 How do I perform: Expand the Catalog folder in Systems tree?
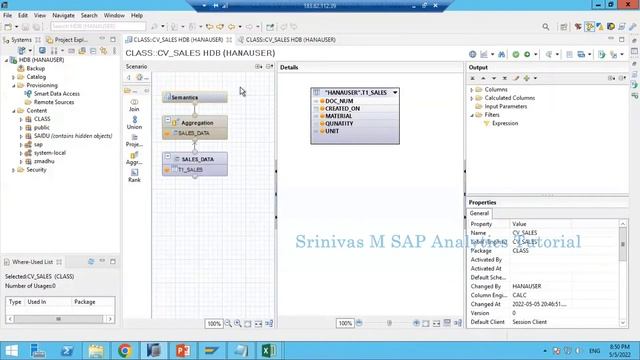click(x=13, y=77)
